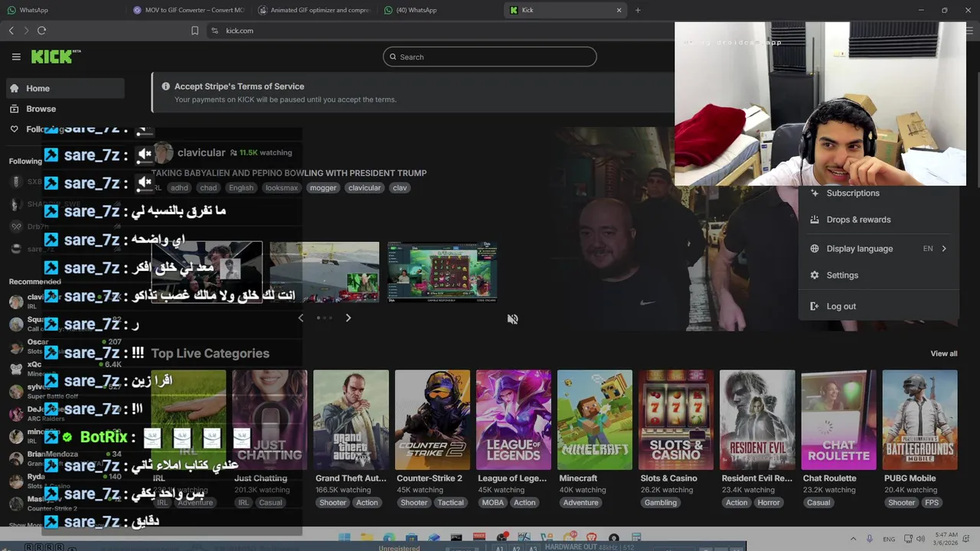Close the Kick browser tab

pyautogui.click(x=619, y=10)
